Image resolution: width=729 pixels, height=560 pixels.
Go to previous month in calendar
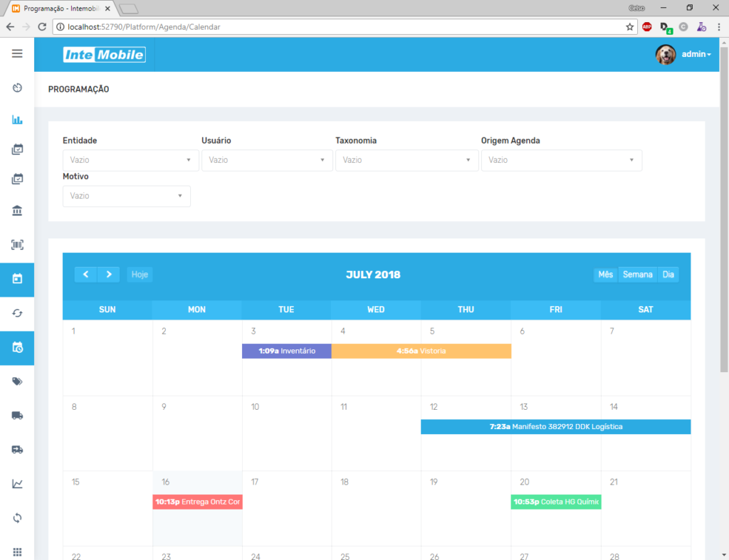(85, 275)
